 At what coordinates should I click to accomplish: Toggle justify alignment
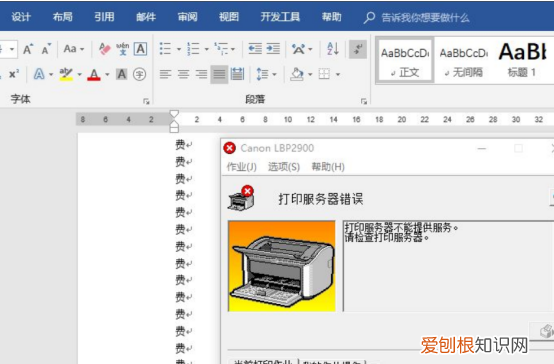[219, 74]
